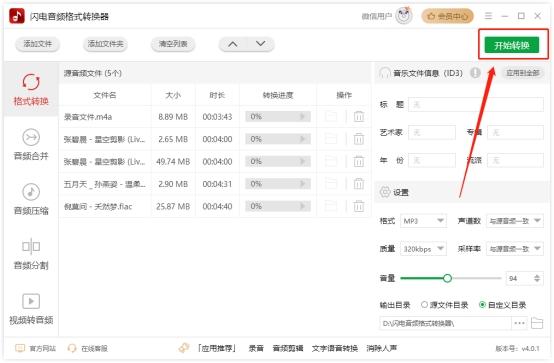The height and width of the screenshot is (363, 554).
Task: Delete 录音文件.m4a with its trash icon
Action: coord(359,116)
